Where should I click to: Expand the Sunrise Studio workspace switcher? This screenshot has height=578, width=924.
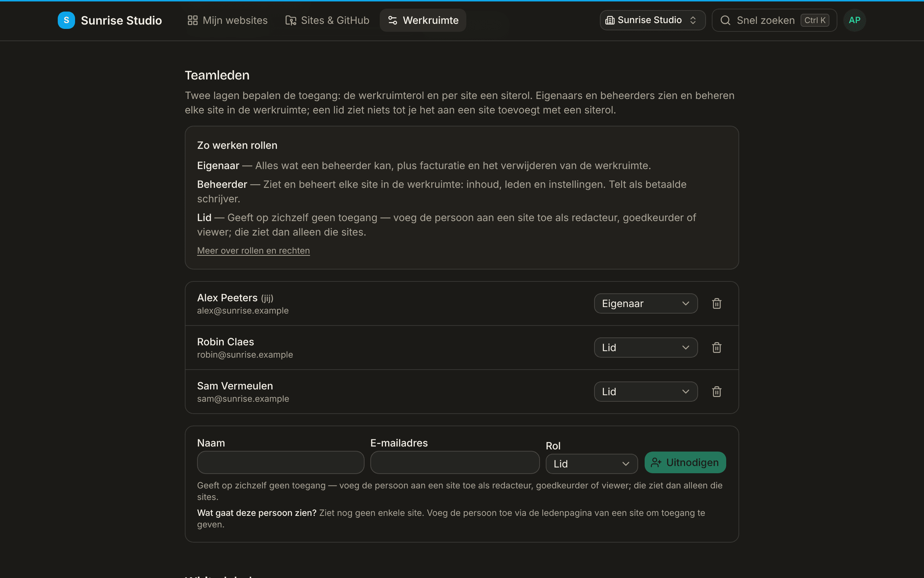[x=653, y=20]
